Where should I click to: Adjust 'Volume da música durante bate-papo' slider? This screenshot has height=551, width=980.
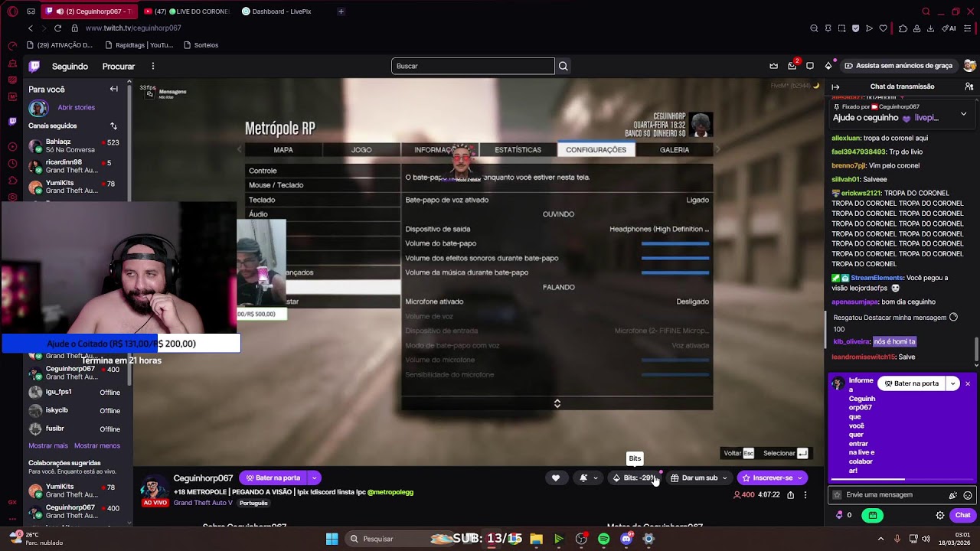675,272
